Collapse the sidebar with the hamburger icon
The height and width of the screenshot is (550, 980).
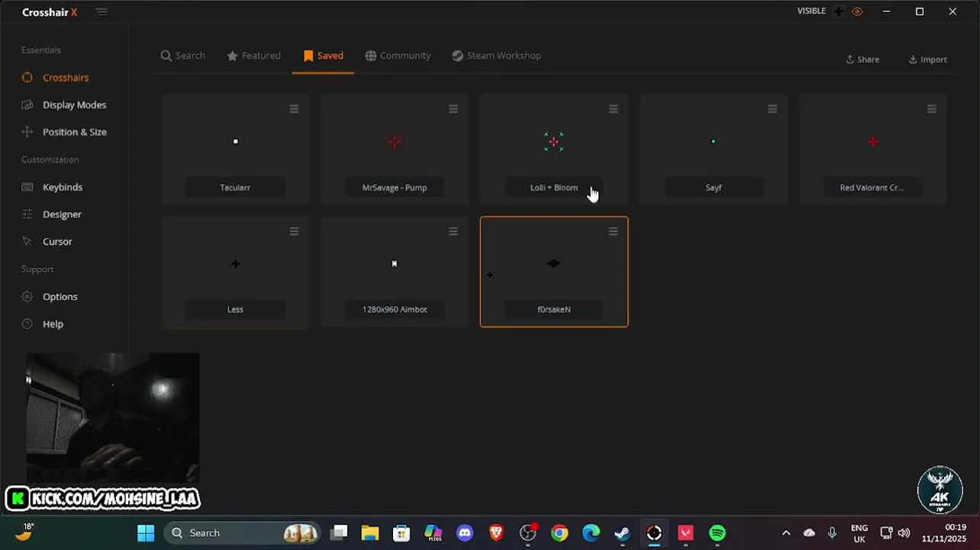[102, 12]
